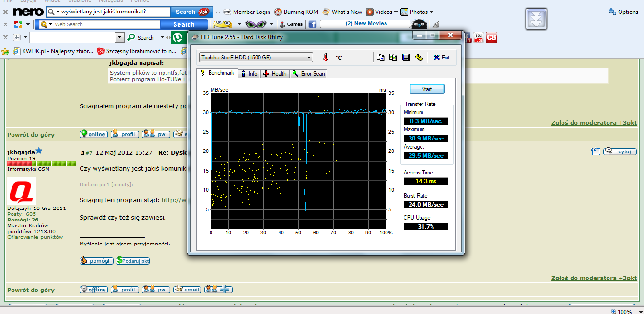Click the Nero toolbar logo

28,12
